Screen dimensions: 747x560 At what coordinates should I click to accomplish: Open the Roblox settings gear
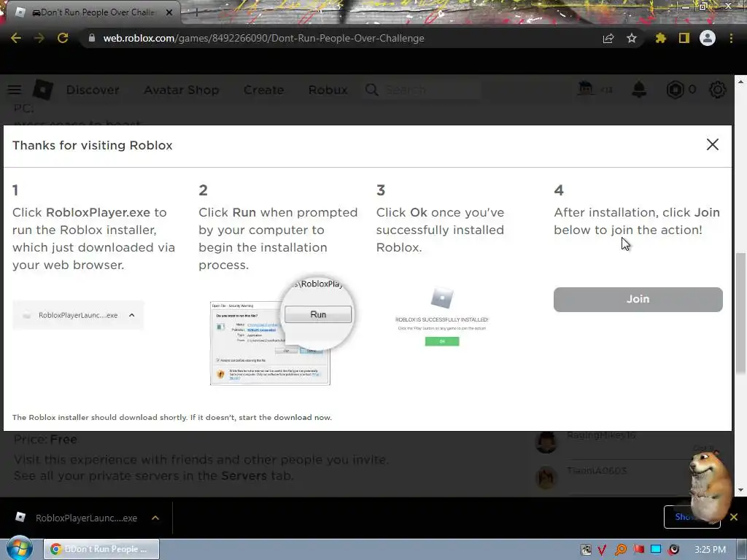pos(718,90)
